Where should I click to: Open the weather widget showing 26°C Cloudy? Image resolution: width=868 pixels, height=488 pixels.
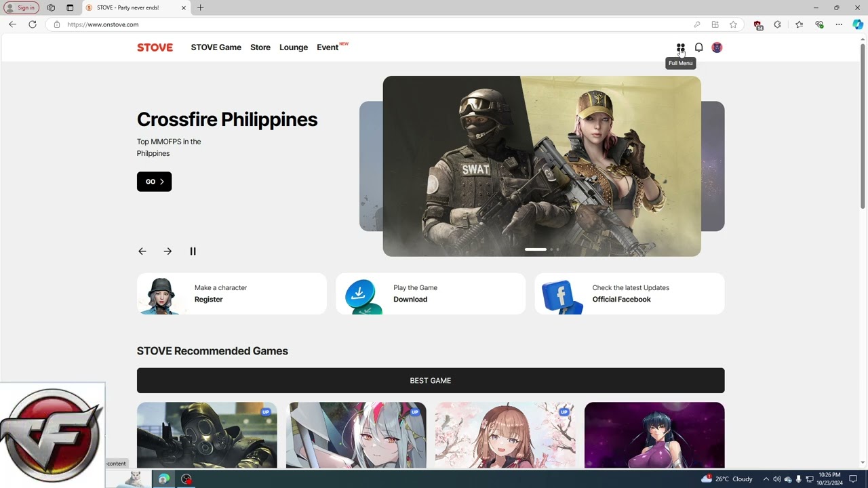(x=727, y=479)
